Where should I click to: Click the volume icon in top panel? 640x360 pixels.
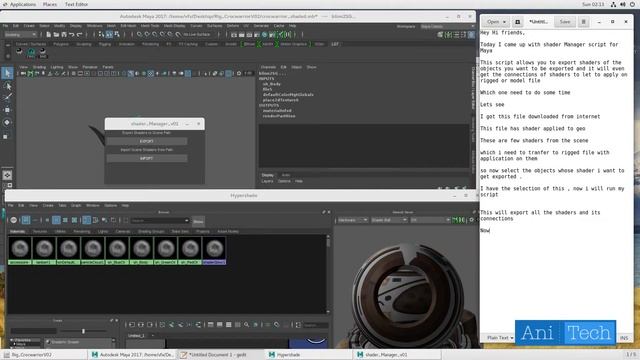[623, 4]
